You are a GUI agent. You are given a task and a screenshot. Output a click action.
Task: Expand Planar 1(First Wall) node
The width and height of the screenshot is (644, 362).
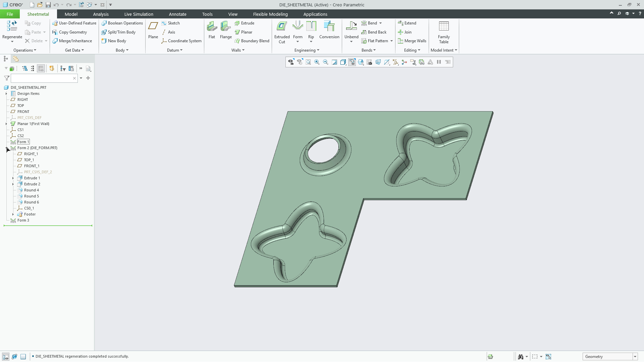point(6,124)
